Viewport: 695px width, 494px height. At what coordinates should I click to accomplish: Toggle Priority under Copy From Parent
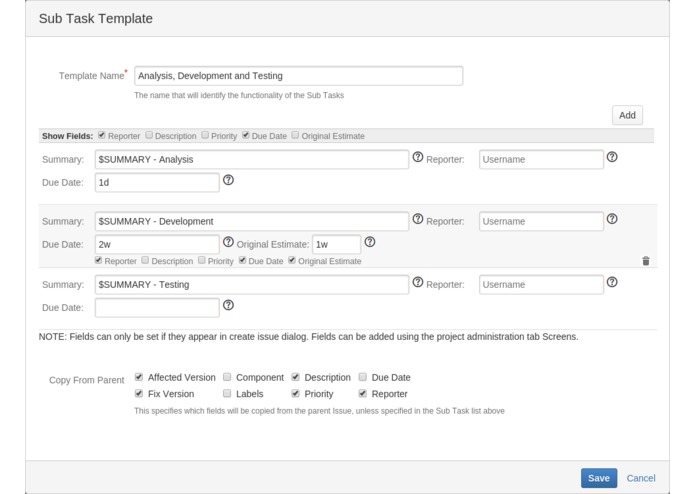pyautogui.click(x=295, y=393)
